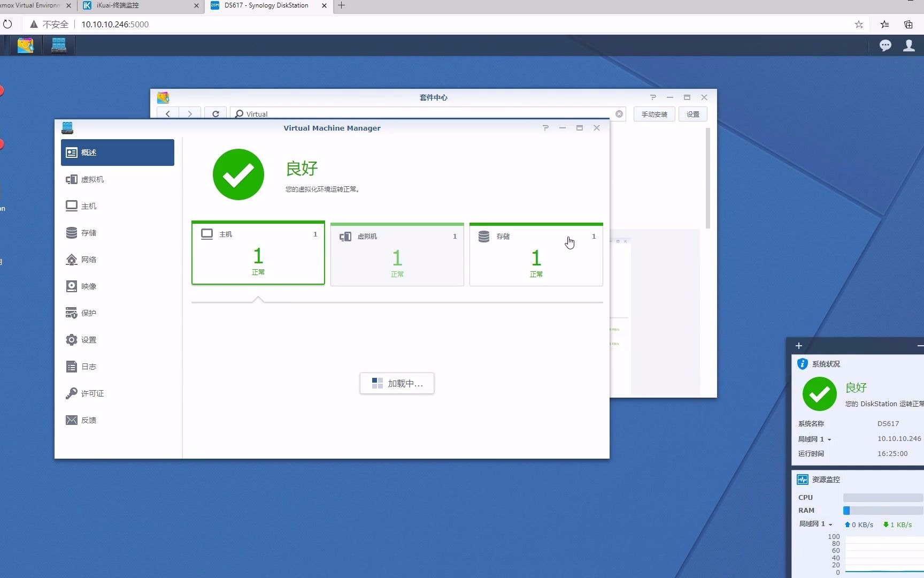Minimize the 套件中心 window
Viewport: 924px width, 578px height.
click(x=670, y=97)
